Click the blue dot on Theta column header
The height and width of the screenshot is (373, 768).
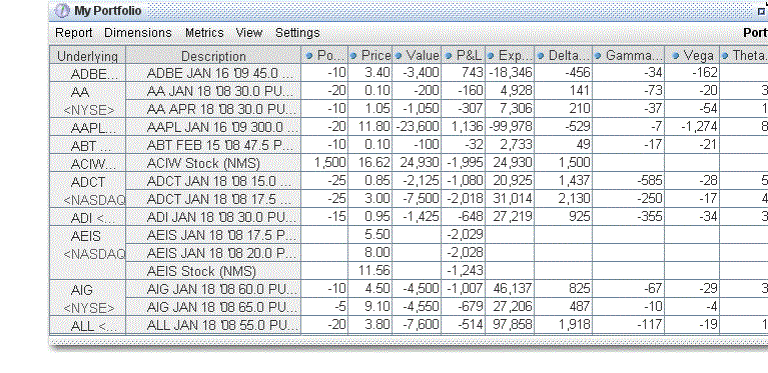click(x=725, y=56)
